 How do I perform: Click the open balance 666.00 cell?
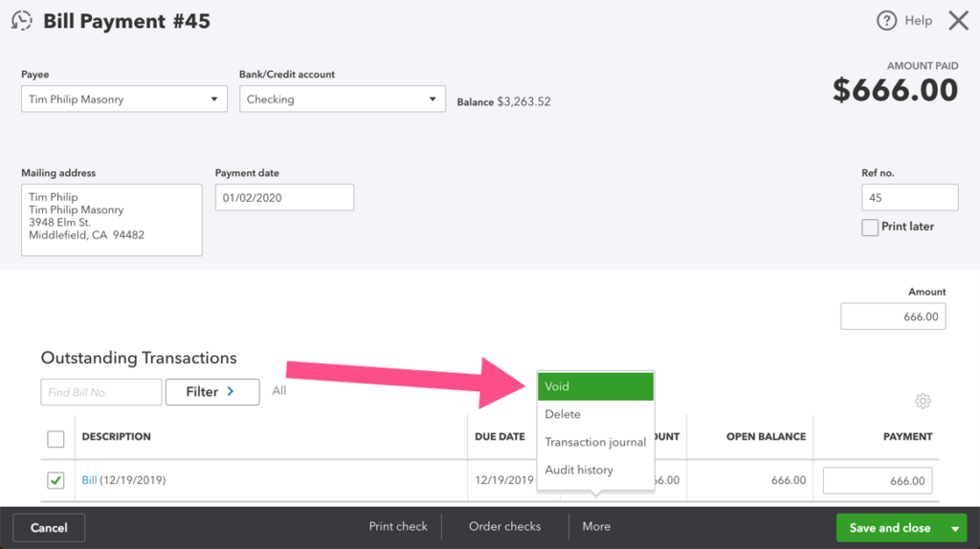pyautogui.click(x=789, y=480)
